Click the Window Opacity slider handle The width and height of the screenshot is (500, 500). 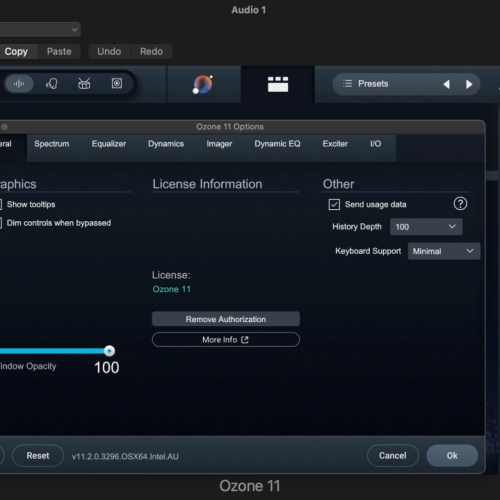coord(109,351)
